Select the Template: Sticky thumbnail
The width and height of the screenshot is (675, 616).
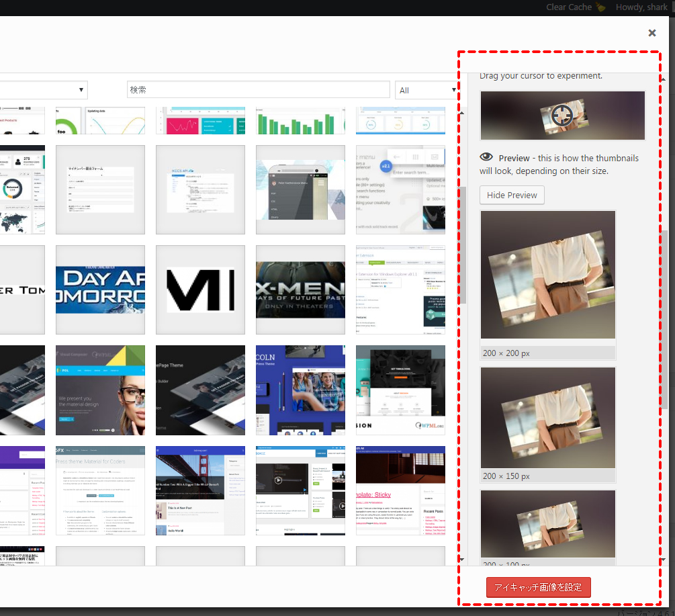click(400, 490)
